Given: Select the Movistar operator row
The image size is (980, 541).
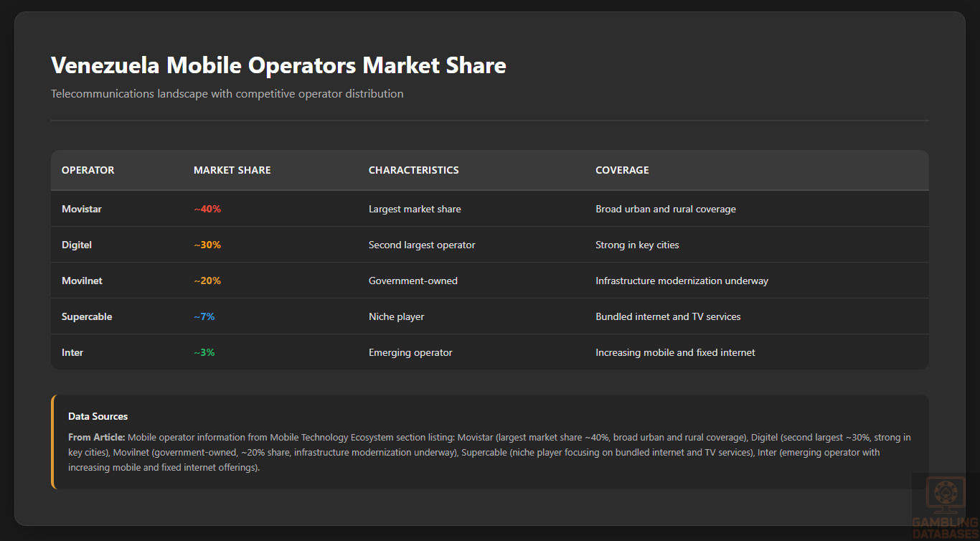Looking at the screenshot, I should coord(81,209).
